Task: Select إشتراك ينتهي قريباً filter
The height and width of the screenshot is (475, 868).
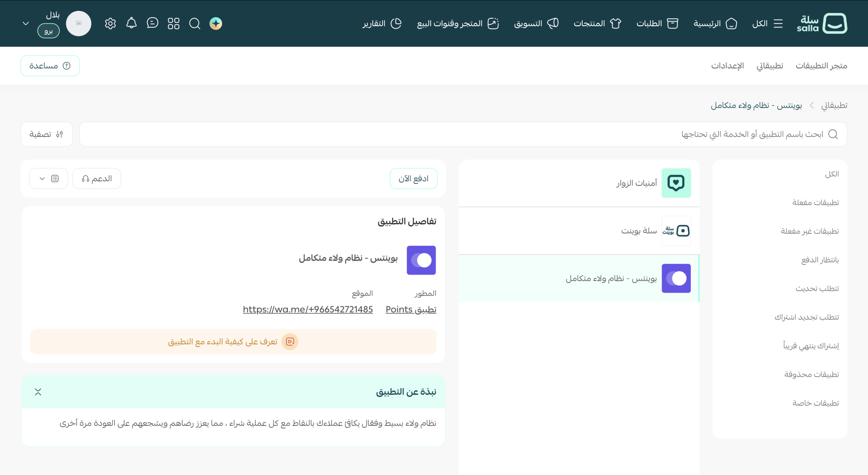Action: click(x=811, y=346)
